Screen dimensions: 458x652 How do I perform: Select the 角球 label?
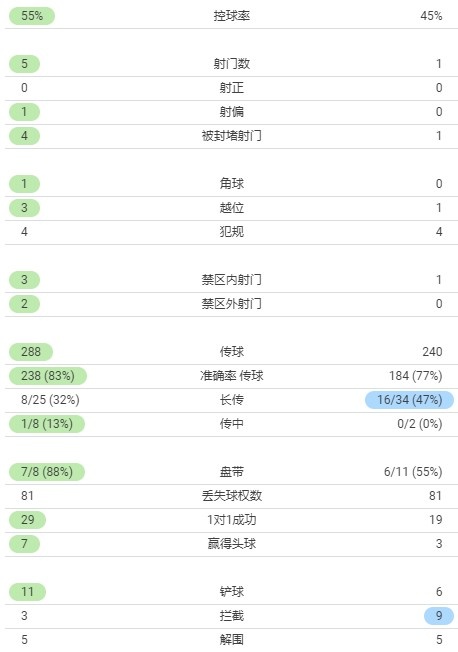coord(232,183)
